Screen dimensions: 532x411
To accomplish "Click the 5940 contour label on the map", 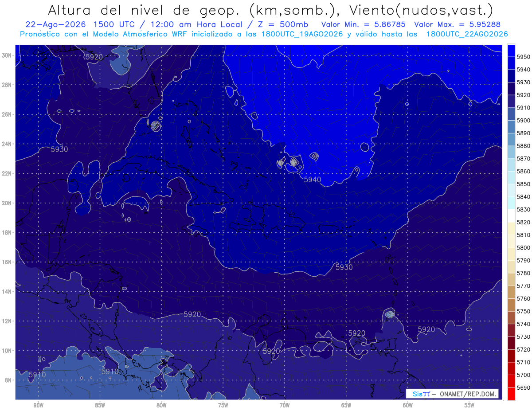I will point(313,180).
